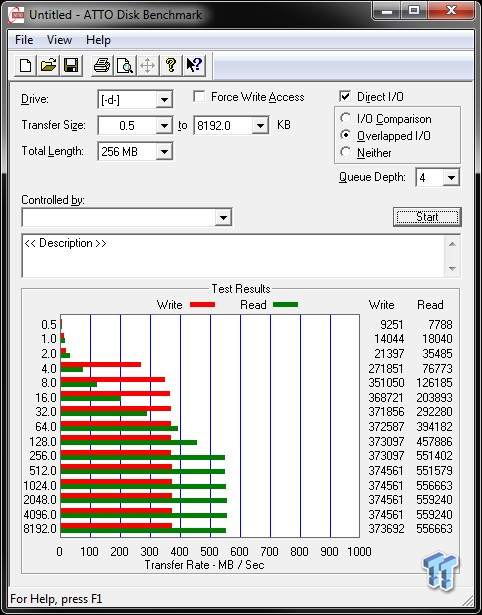Click the ATTO application icon in the title bar
This screenshot has height=615, width=482.
[x=16, y=15]
